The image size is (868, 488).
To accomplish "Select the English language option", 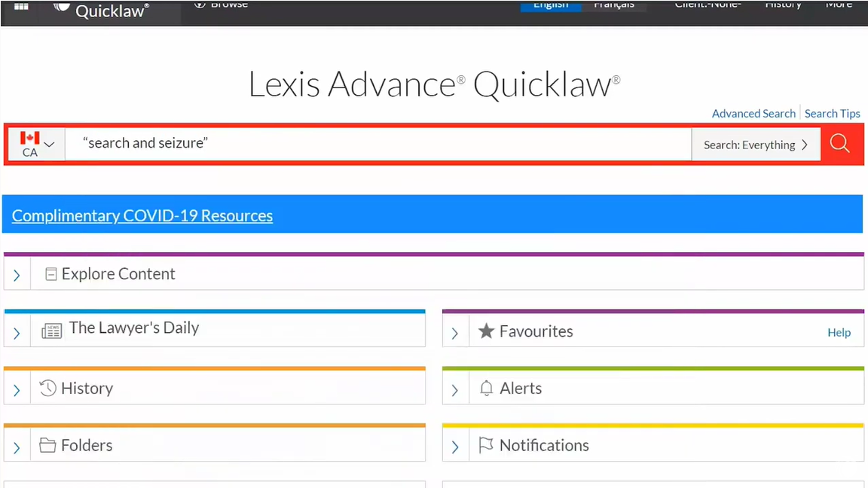I will coord(551,5).
